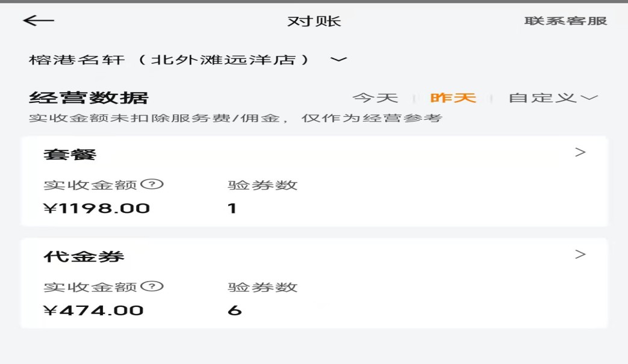Tap the 套餐 card title
Image resolution: width=628 pixels, height=364 pixels.
(70, 155)
